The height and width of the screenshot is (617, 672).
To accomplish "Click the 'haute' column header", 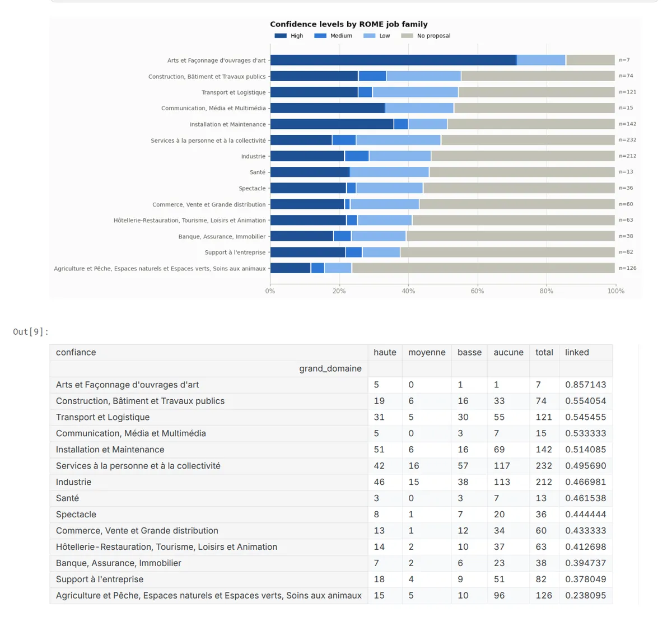I will click(385, 352).
